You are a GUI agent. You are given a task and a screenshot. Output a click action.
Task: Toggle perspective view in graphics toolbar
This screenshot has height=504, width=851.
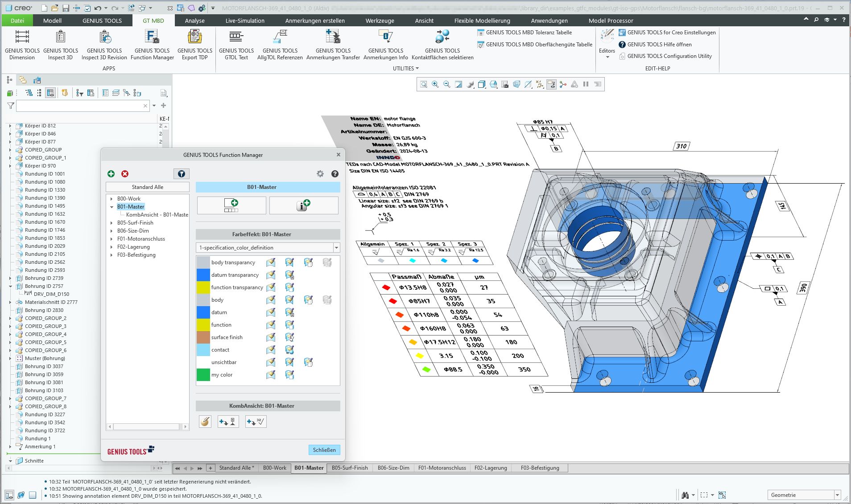pyautogui.click(x=516, y=84)
